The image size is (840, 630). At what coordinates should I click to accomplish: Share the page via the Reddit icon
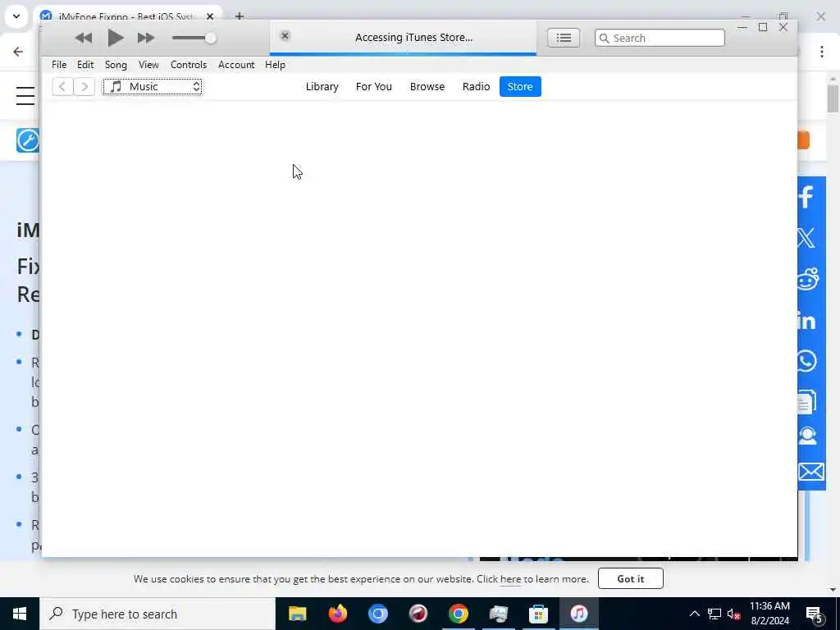(808, 279)
